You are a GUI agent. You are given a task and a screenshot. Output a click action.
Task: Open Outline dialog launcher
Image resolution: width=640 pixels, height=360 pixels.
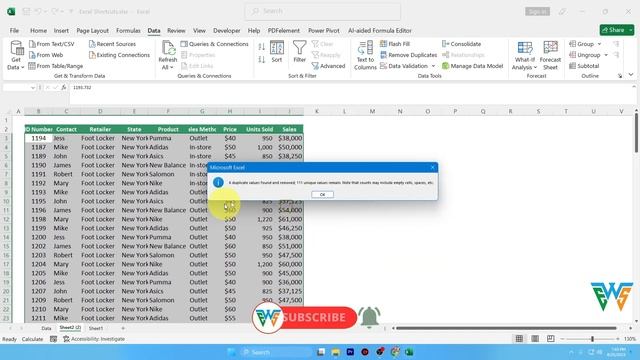coord(620,76)
